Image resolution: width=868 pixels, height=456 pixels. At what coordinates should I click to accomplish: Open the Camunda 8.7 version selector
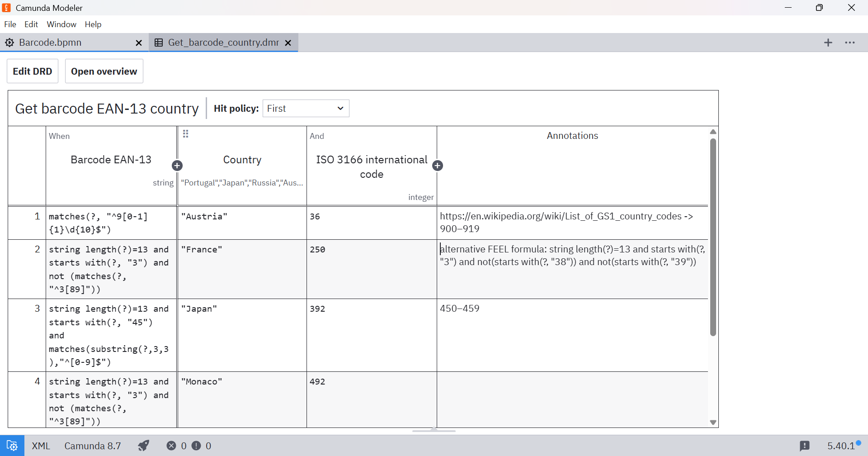coord(93,446)
